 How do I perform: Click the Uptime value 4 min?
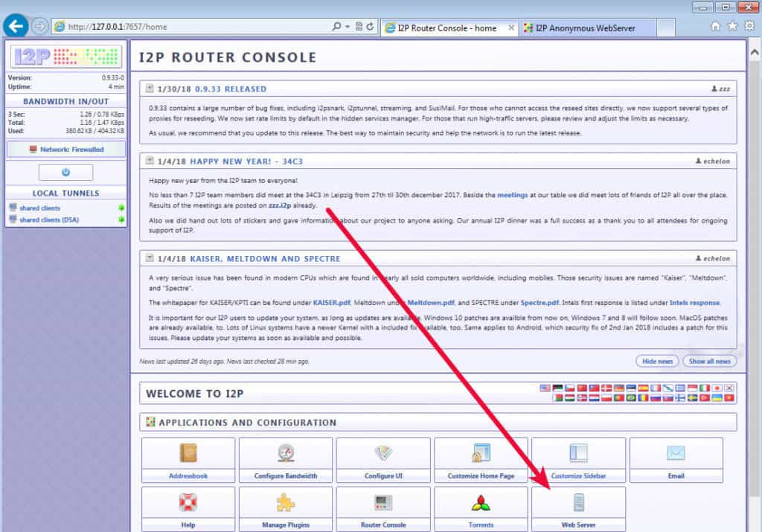tap(117, 86)
